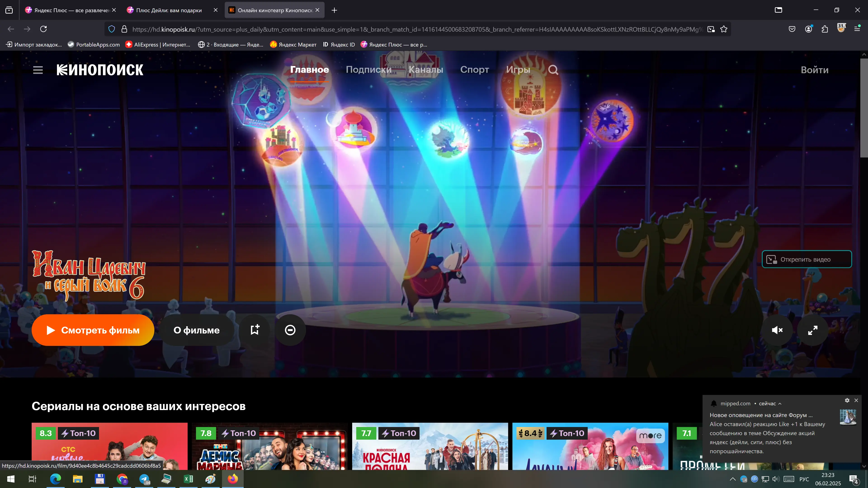Toggle picture-in-picture from address bar

711,29
